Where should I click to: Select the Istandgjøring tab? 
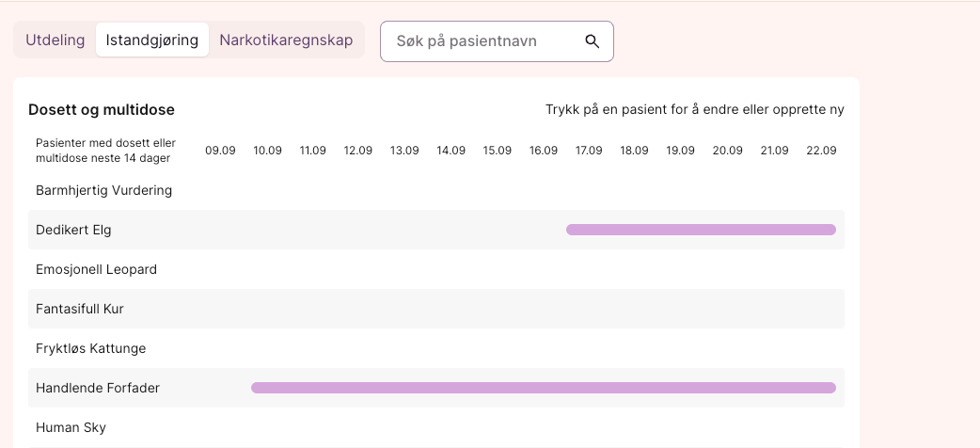tap(152, 40)
